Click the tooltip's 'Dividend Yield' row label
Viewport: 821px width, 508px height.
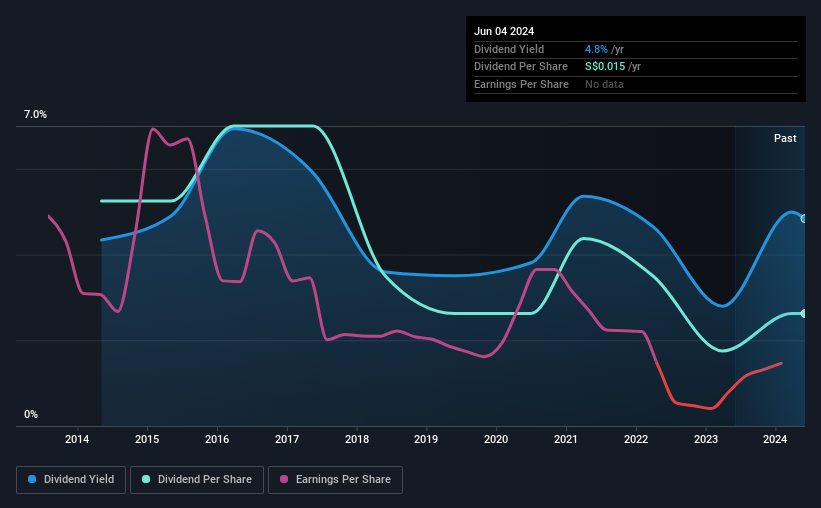(509, 49)
